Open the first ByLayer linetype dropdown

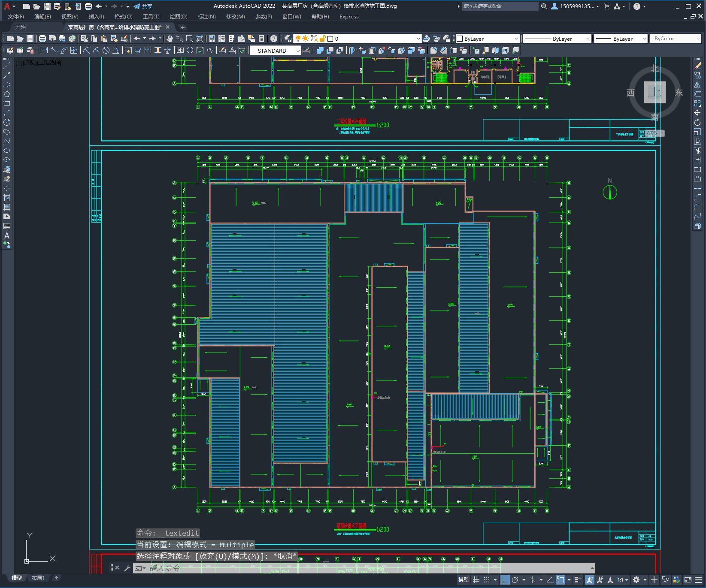point(588,39)
